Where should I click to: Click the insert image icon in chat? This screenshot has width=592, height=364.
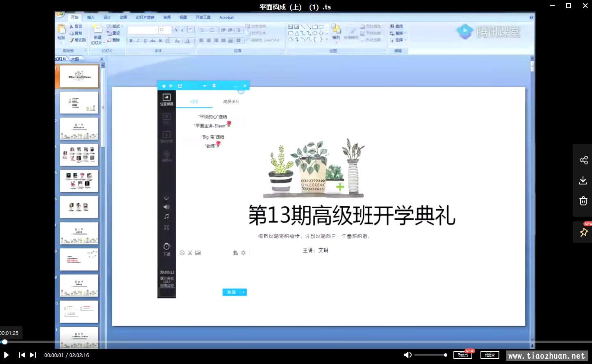click(198, 253)
